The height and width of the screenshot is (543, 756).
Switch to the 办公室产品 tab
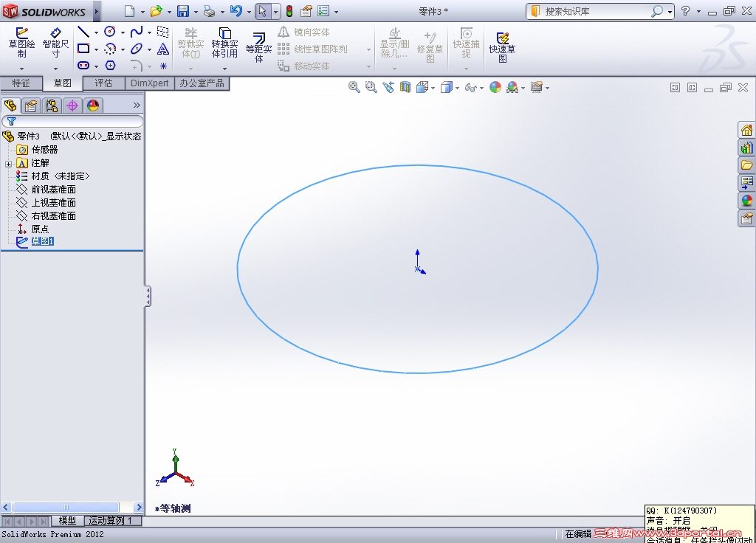(x=202, y=83)
